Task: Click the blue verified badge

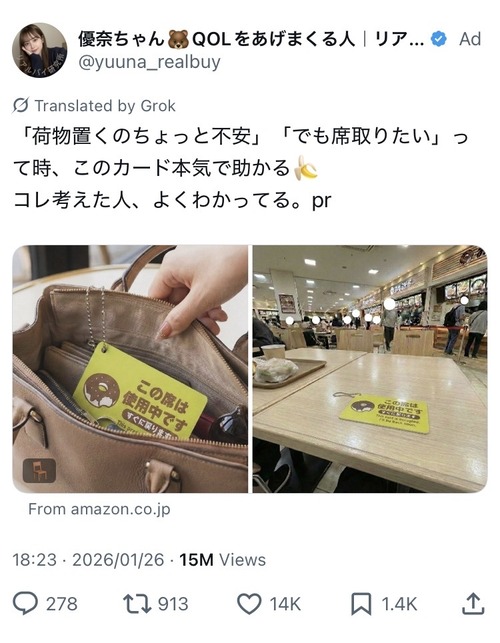Action: 438,39
